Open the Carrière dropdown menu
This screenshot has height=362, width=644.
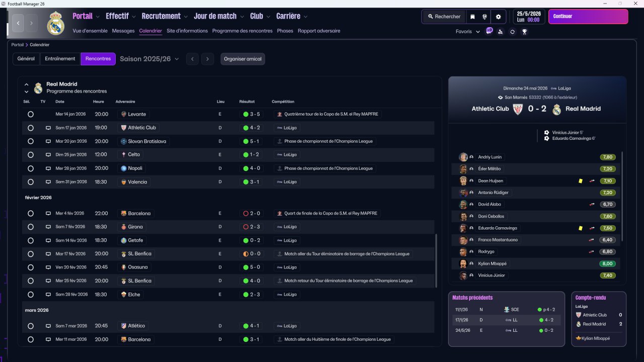point(292,16)
